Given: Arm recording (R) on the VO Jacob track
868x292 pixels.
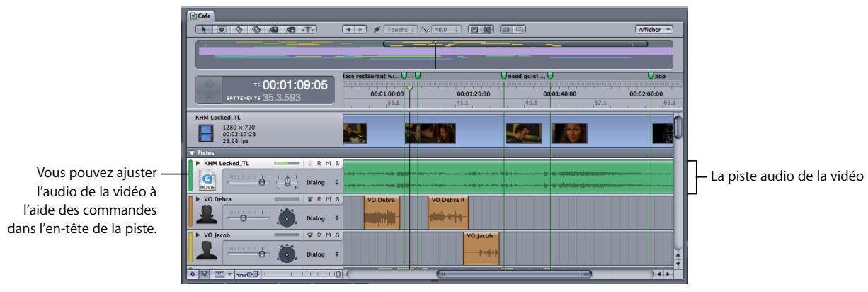Looking at the screenshot, I should coord(319,236).
